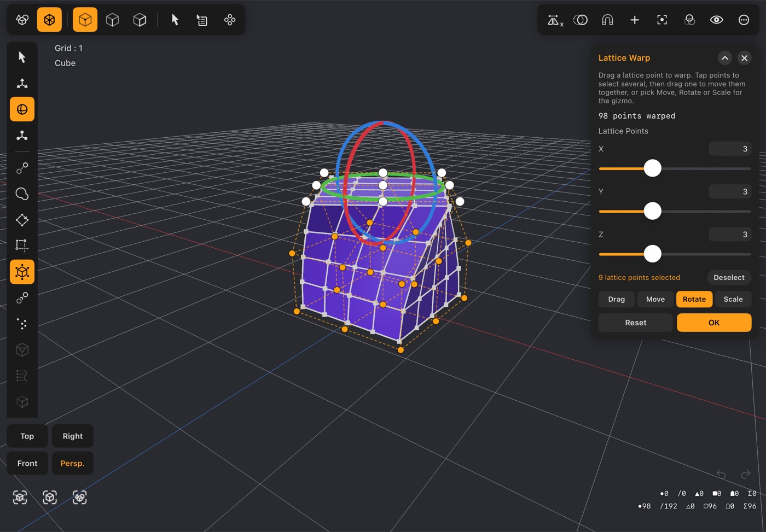Screen dimensions: 766x532
Task: Open the more options ellipsis menu
Action: [744, 20]
